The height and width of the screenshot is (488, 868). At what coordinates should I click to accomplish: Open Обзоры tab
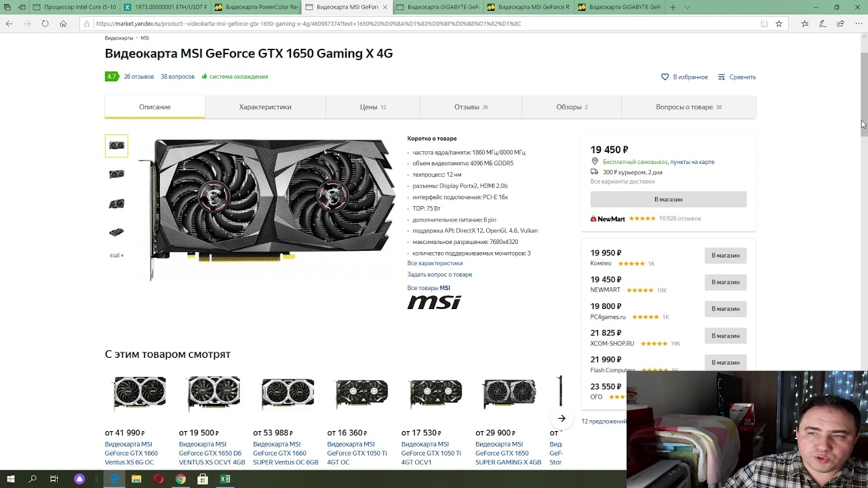(572, 107)
